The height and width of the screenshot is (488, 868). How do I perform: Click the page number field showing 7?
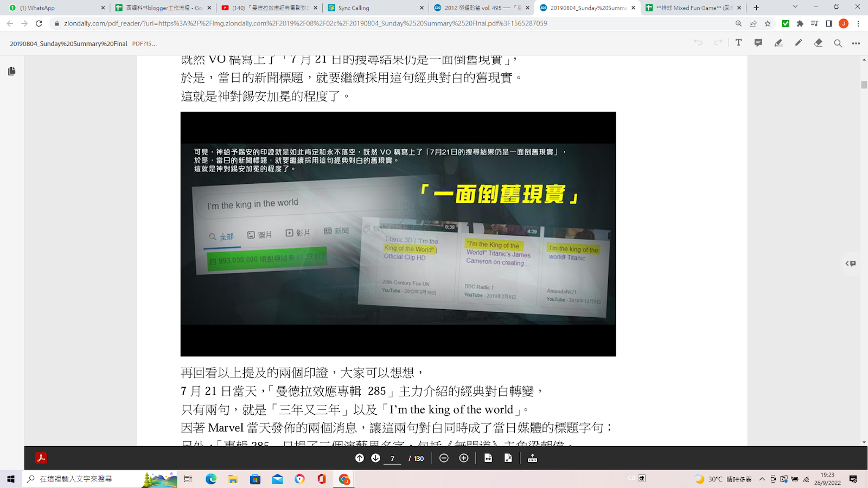pyautogui.click(x=392, y=458)
